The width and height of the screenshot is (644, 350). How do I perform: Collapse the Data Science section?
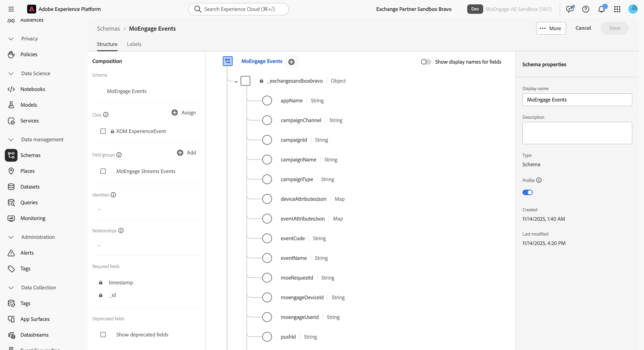click(x=11, y=73)
